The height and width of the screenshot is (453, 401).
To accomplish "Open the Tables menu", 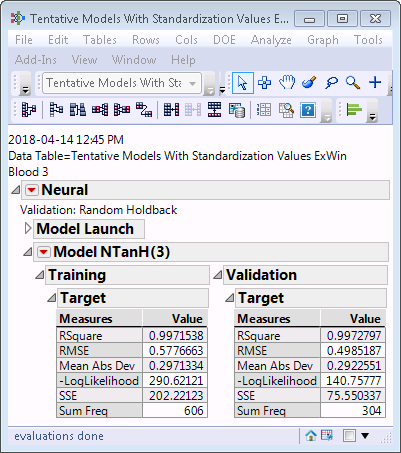I will click(100, 40).
